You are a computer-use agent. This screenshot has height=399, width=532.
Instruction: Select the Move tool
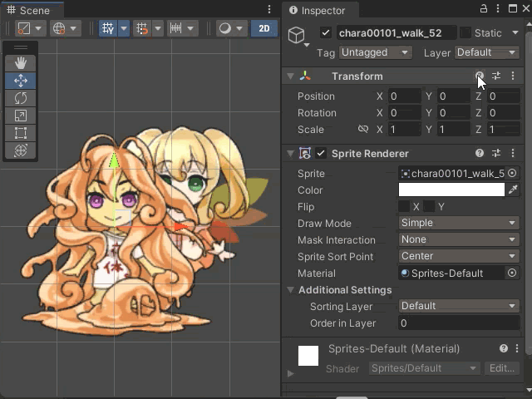pyautogui.click(x=20, y=81)
